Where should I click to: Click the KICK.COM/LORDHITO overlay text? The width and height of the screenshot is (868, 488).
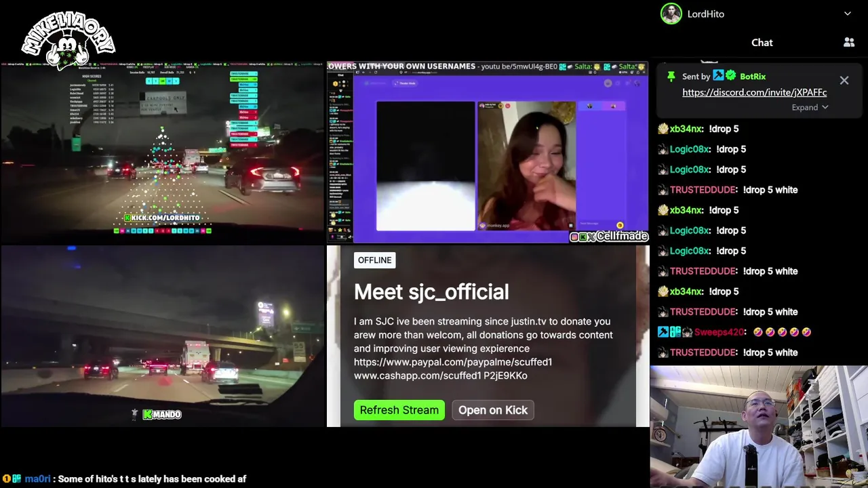click(162, 218)
